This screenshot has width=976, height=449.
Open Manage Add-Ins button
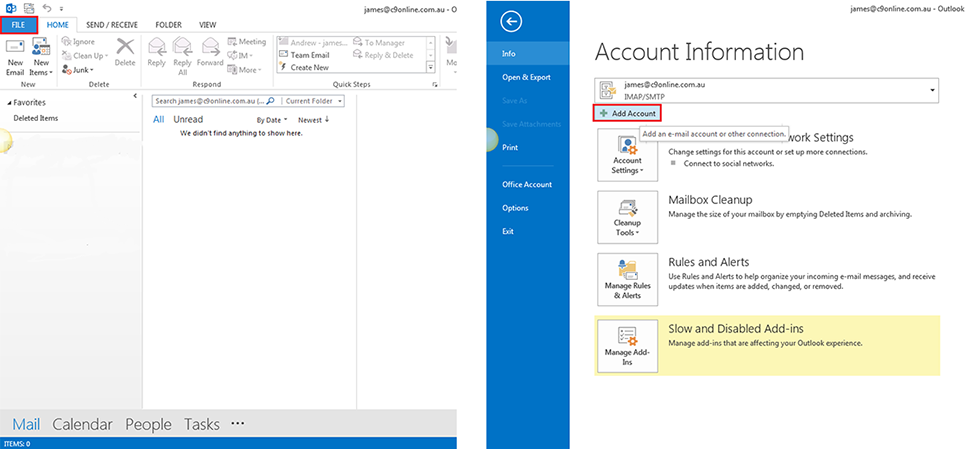[x=627, y=346]
